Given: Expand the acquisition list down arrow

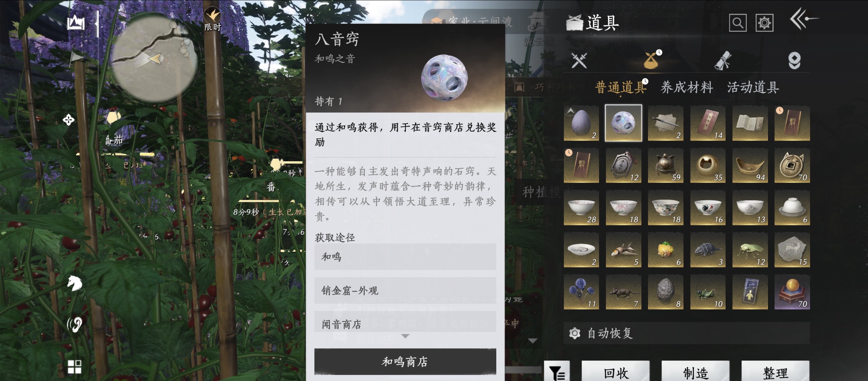Looking at the screenshot, I should click(x=405, y=336).
